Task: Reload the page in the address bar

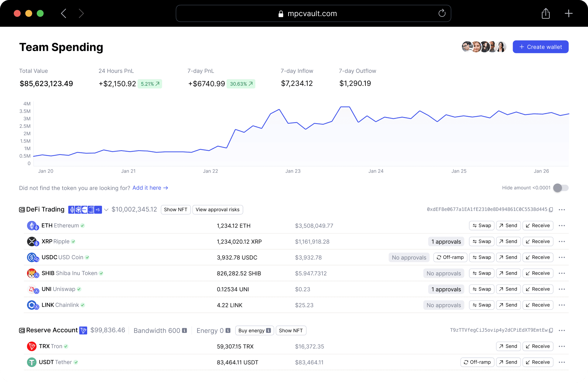Action: pos(442,13)
